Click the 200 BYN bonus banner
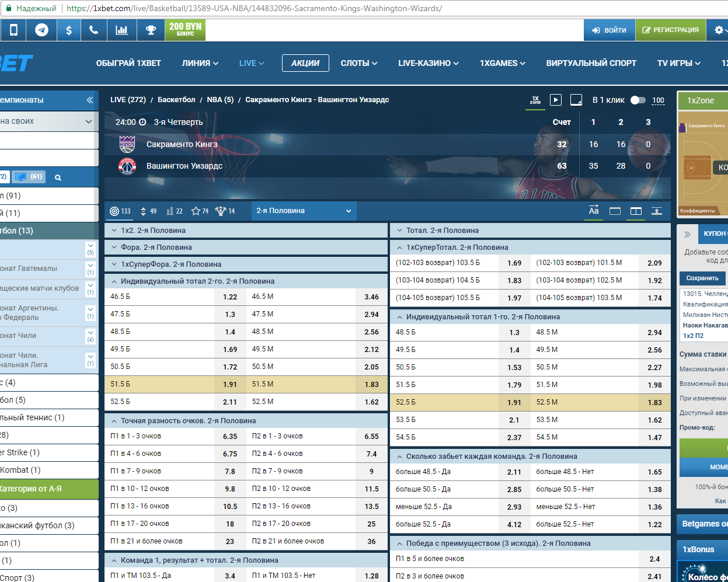Image resolution: width=728 pixels, height=582 pixels. point(185,30)
